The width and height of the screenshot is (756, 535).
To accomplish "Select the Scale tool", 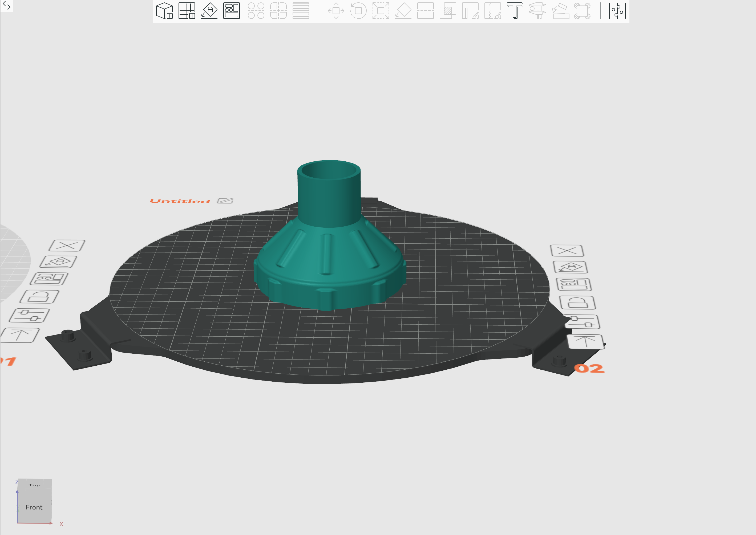I will click(381, 11).
